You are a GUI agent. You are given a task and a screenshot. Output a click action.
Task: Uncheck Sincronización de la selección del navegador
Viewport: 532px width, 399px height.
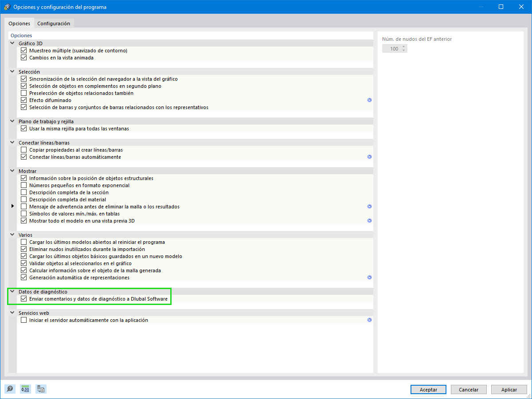click(x=24, y=79)
